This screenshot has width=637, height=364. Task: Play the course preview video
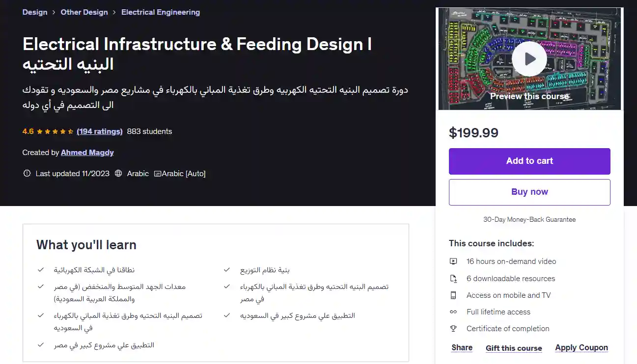coord(529,58)
